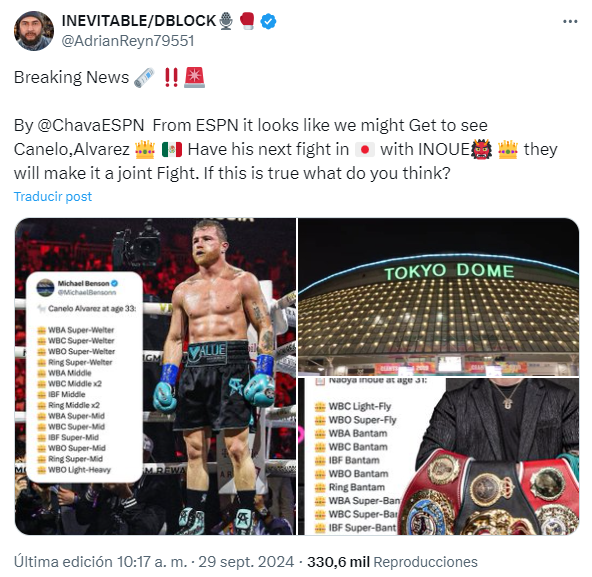Open the Tokyo Dome image

tap(438, 297)
